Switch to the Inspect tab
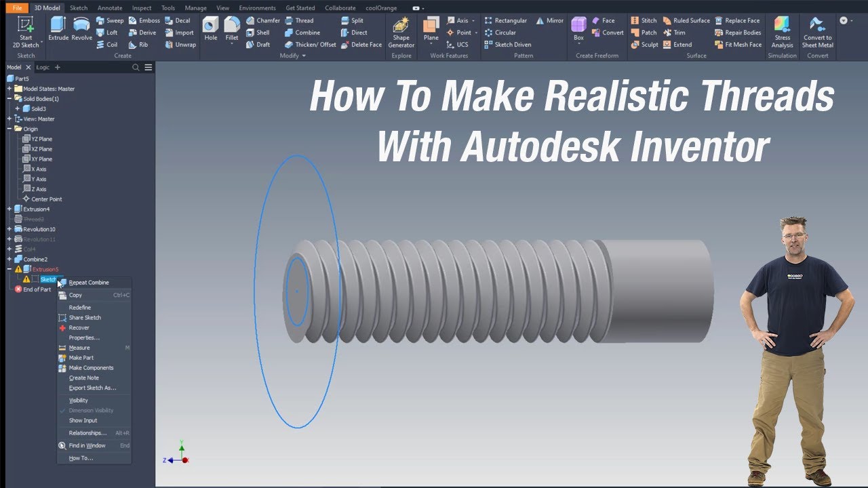 142,8
